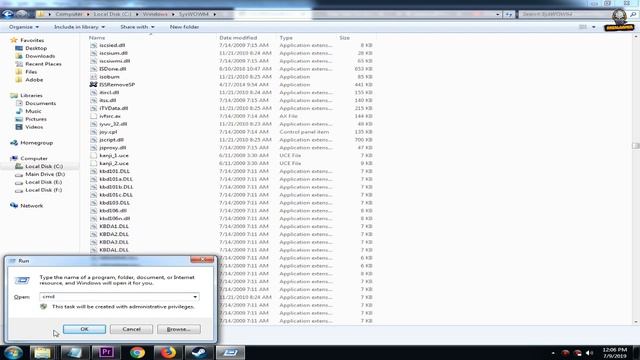Select the kbd101.DLL file
This screenshot has height=360, width=640.
point(114,171)
